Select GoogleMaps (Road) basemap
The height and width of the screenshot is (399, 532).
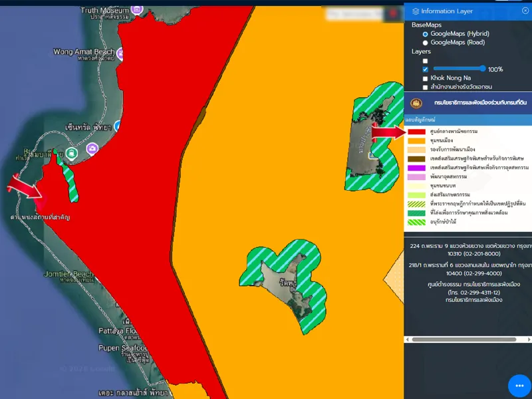426,43
